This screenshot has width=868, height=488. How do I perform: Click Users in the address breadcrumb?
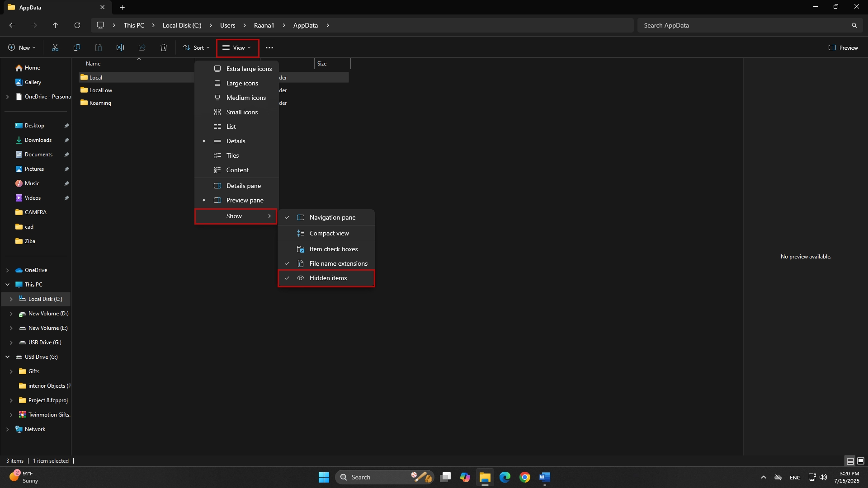[x=227, y=25]
